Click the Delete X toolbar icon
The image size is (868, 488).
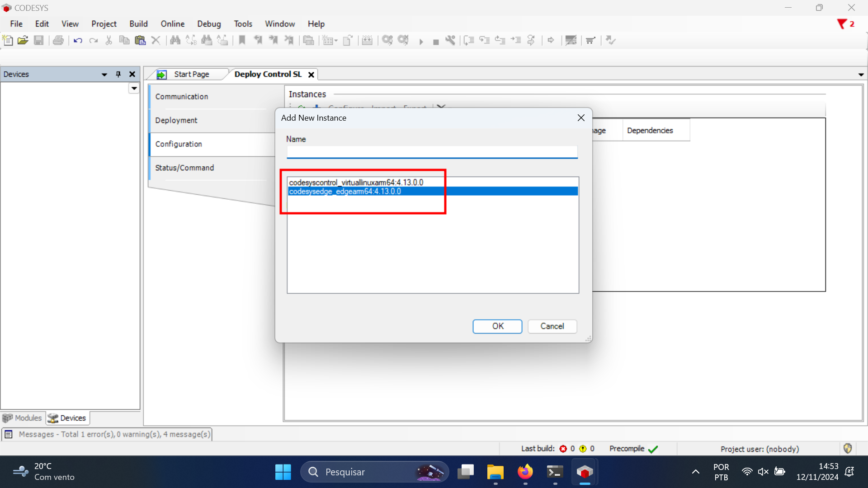pos(156,40)
